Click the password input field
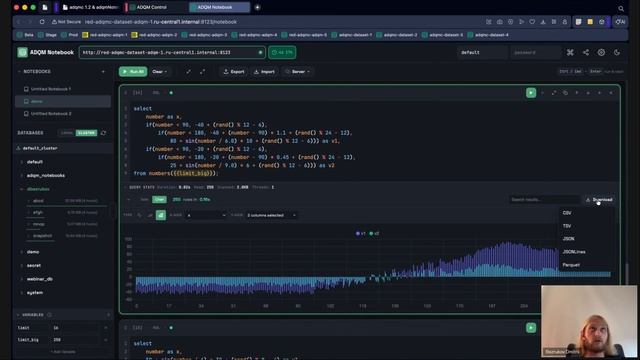The image size is (640, 360). click(x=535, y=52)
